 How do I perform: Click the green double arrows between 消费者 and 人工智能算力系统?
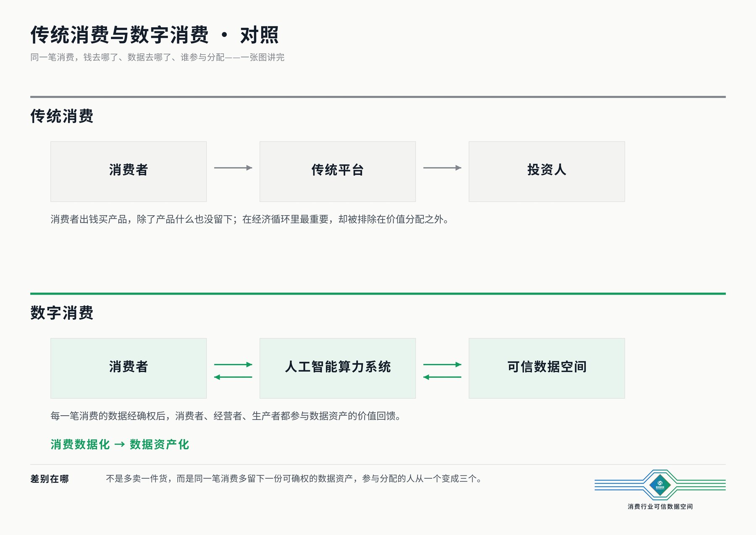click(233, 371)
